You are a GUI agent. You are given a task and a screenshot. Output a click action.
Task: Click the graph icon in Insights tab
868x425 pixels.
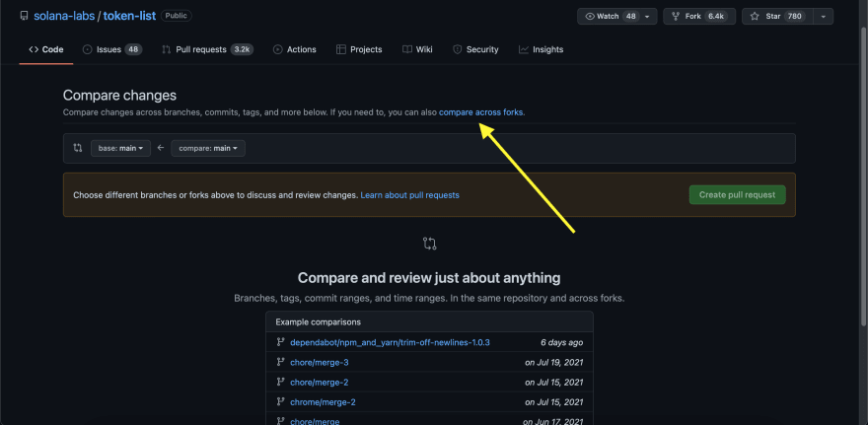[524, 50]
